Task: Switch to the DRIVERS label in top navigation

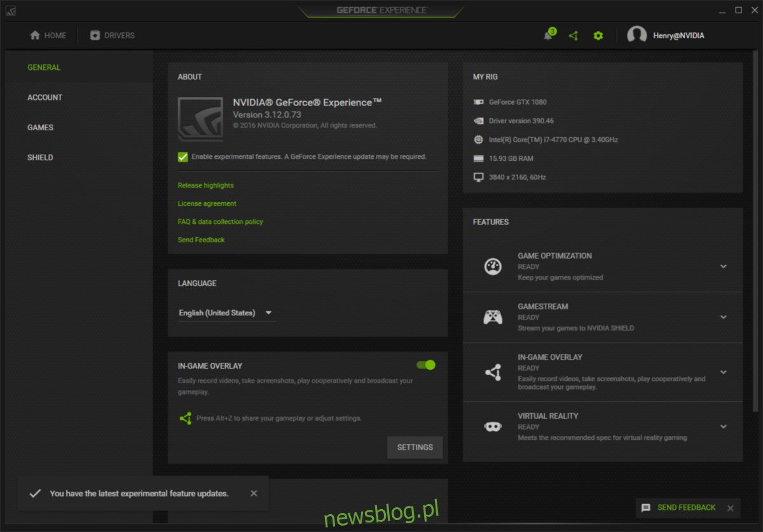Action: [120, 36]
